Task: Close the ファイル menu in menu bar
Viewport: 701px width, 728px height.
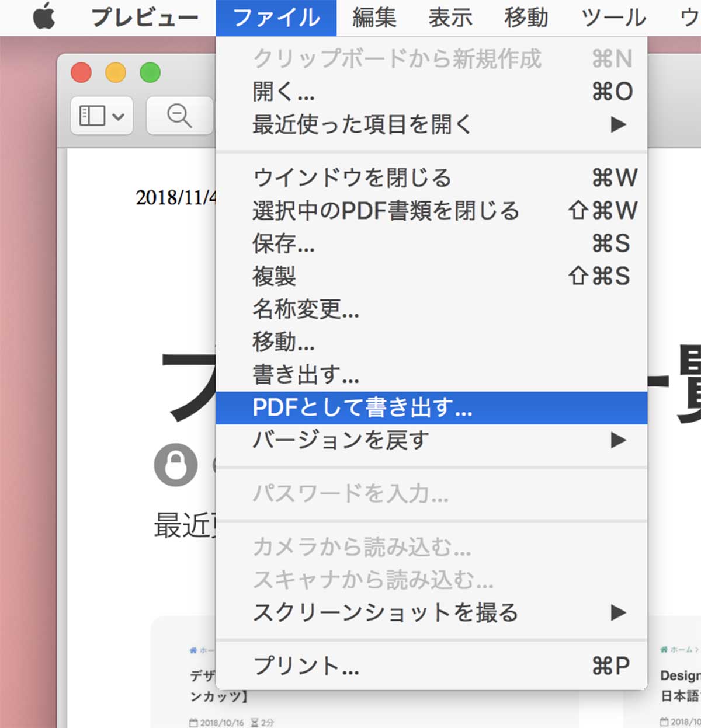Action: pyautogui.click(x=276, y=18)
